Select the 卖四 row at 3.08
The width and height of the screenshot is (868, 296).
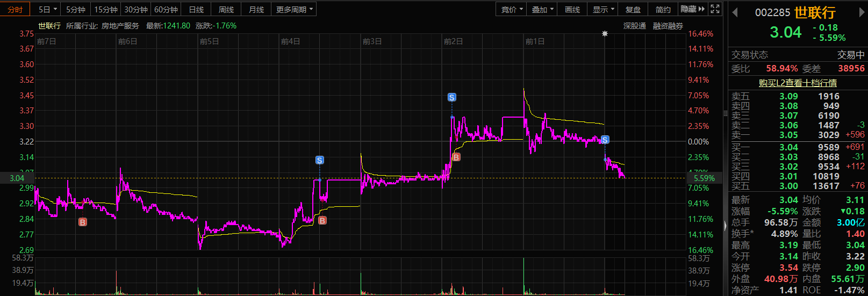[x=798, y=106]
